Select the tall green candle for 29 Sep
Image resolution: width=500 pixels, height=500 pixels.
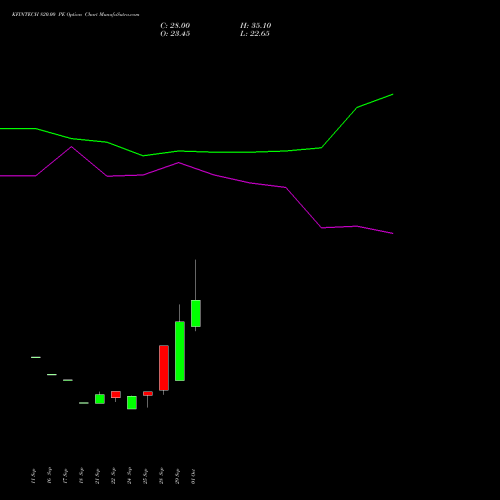tap(180, 351)
